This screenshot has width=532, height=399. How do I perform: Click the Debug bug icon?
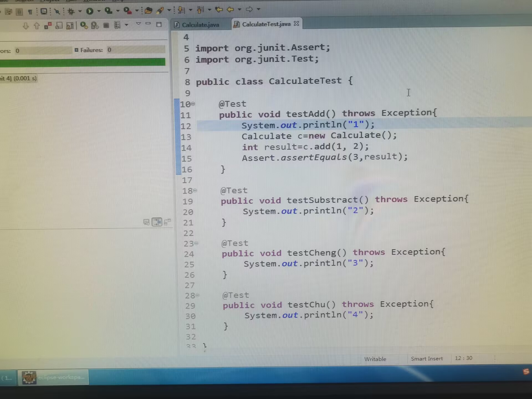tap(71, 11)
